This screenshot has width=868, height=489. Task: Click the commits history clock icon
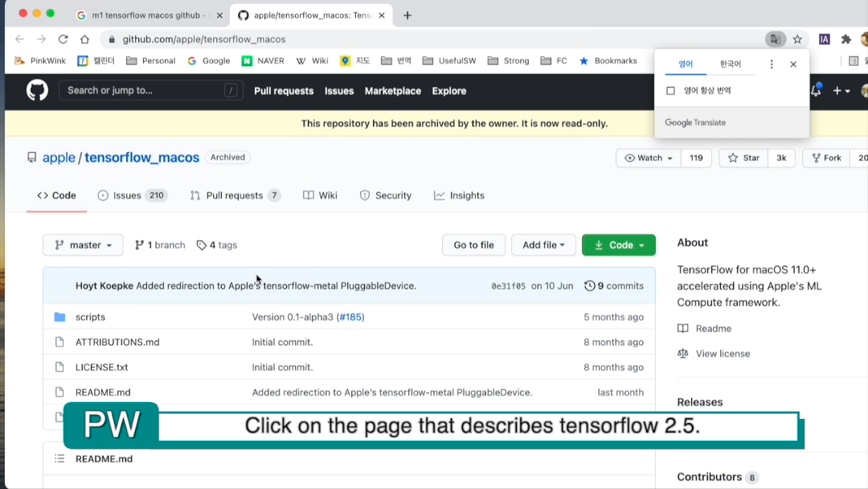pos(590,286)
